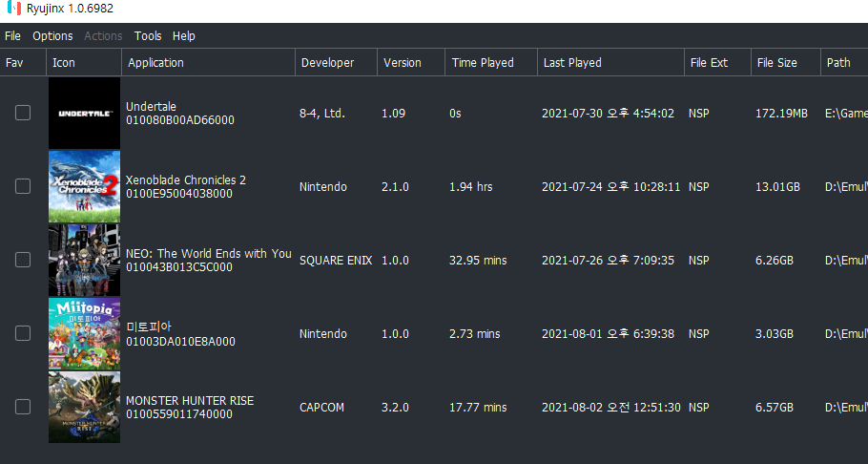Sort by the Last Played column header

(611, 63)
